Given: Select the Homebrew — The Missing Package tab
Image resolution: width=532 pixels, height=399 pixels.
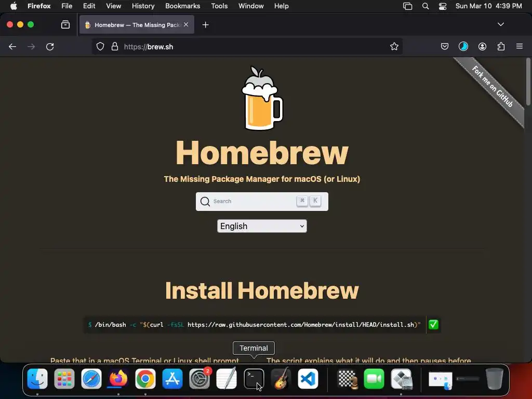Looking at the screenshot, I should (x=137, y=25).
